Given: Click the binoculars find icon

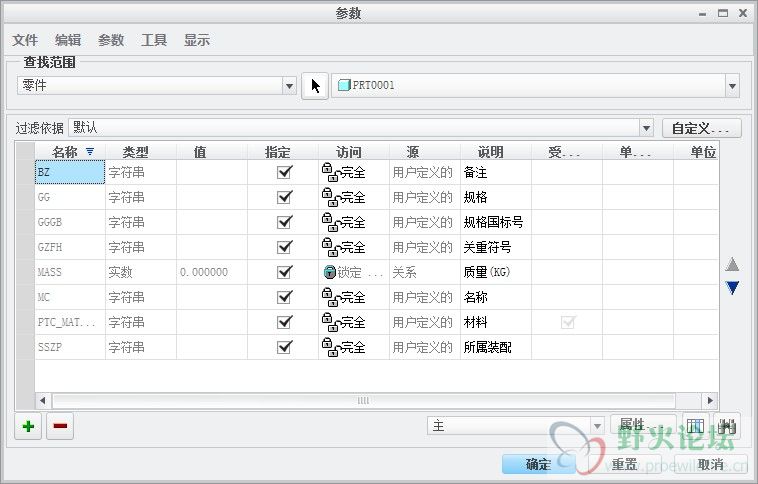Looking at the screenshot, I should pyautogui.click(x=727, y=426).
